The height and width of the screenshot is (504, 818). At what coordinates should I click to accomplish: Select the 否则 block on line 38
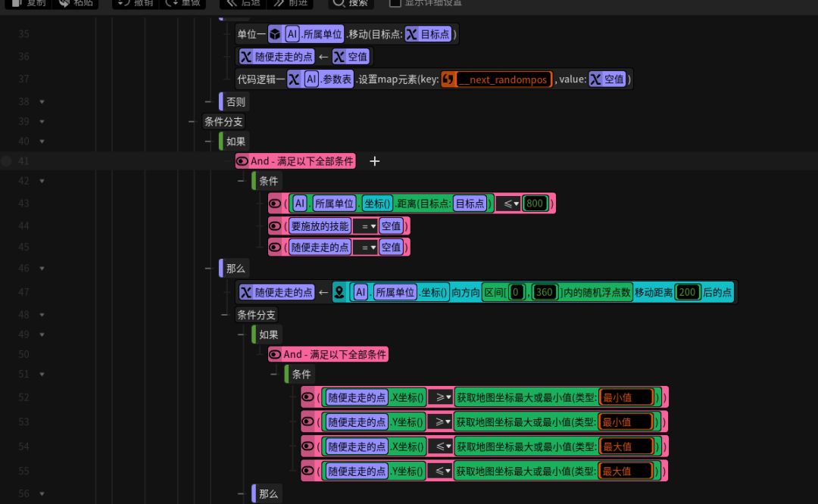point(234,101)
